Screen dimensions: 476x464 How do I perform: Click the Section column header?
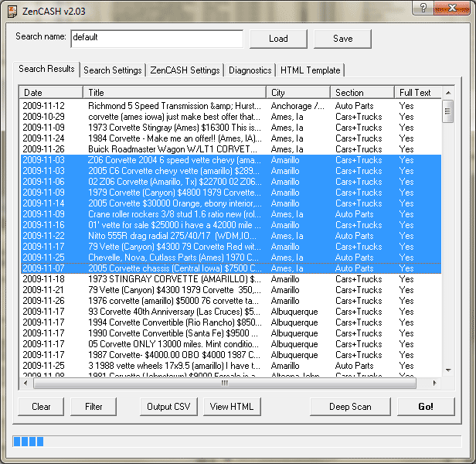click(x=362, y=93)
